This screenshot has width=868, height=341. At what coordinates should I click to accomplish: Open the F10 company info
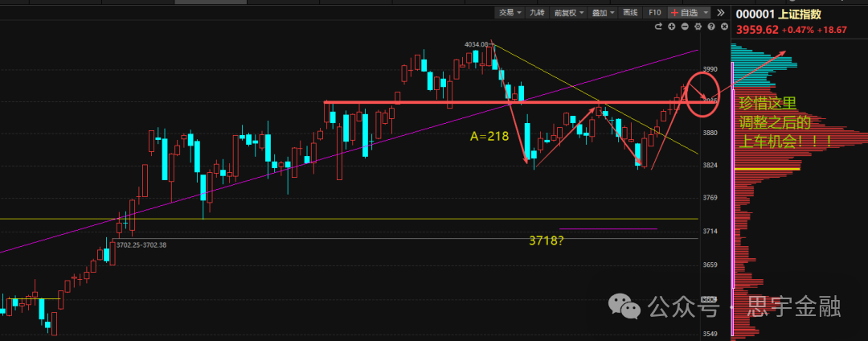click(655, 13)
